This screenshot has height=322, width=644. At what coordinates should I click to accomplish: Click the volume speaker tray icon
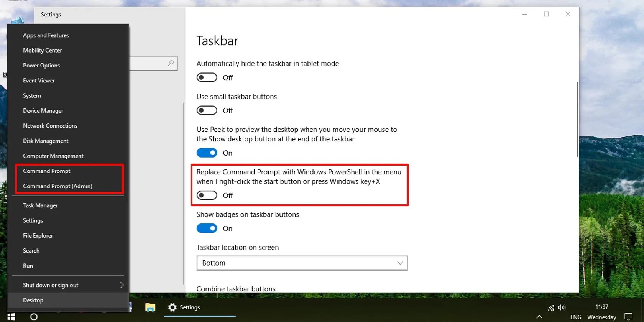562,307
